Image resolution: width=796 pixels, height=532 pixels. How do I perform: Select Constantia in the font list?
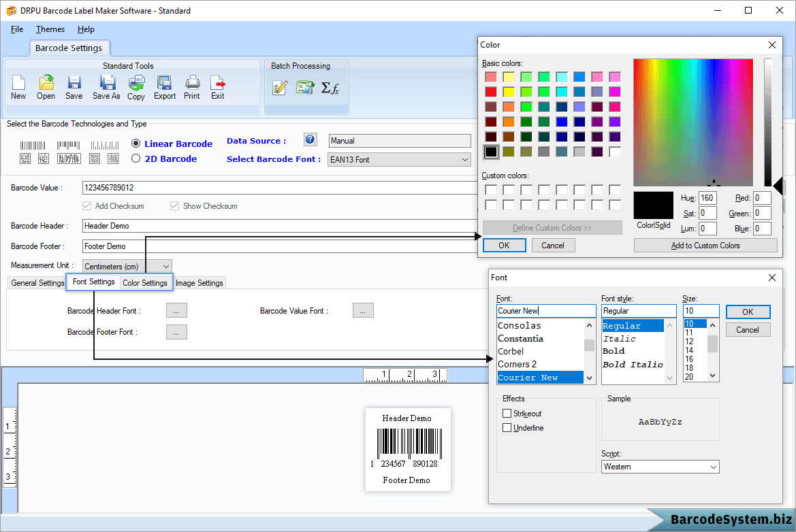tap(540, 338)
